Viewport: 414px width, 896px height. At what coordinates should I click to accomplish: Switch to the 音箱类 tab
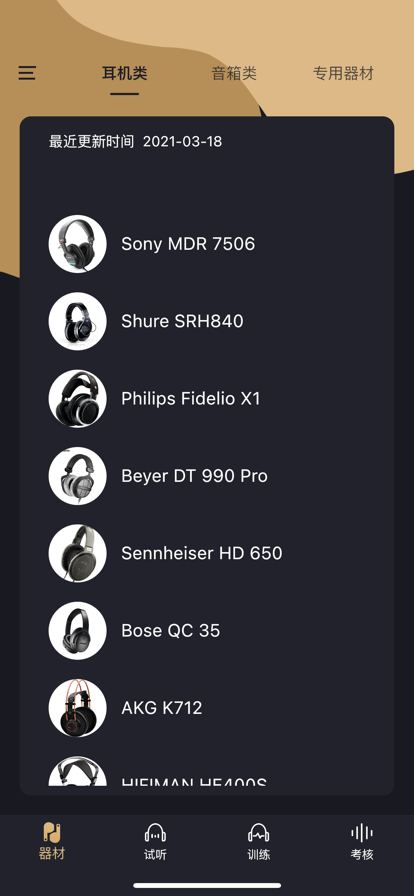[x=234, y=73]
